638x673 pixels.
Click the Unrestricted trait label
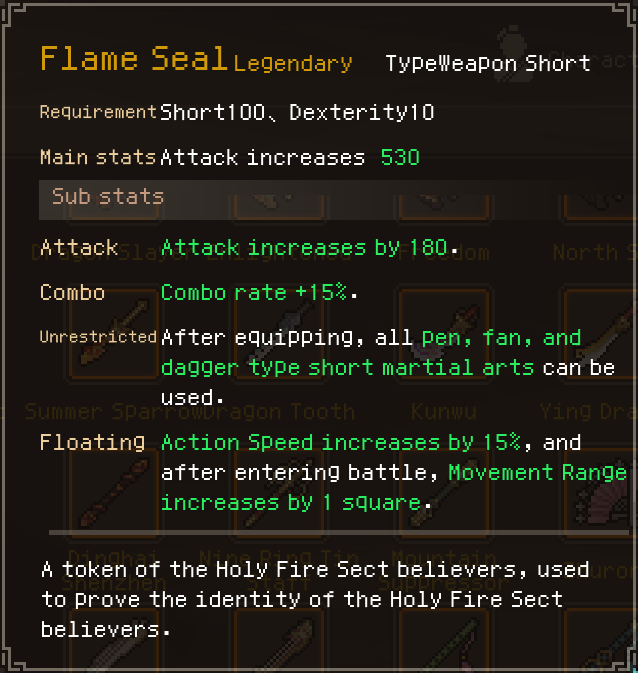coord(98,337)
